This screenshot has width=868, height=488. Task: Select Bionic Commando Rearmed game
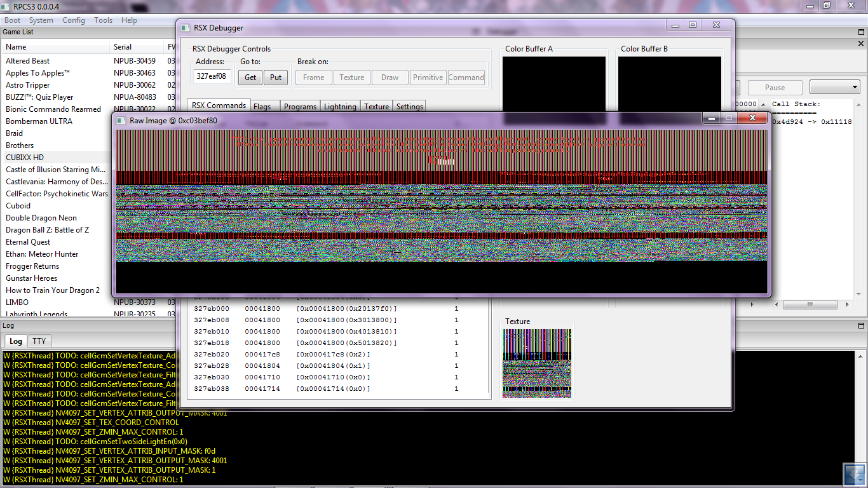[x=53, y=109]
